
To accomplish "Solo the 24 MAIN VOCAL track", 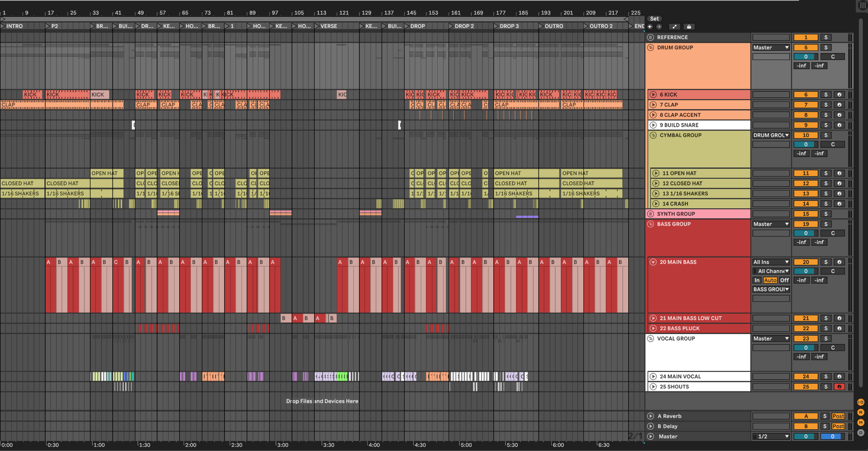I will 826,376.
